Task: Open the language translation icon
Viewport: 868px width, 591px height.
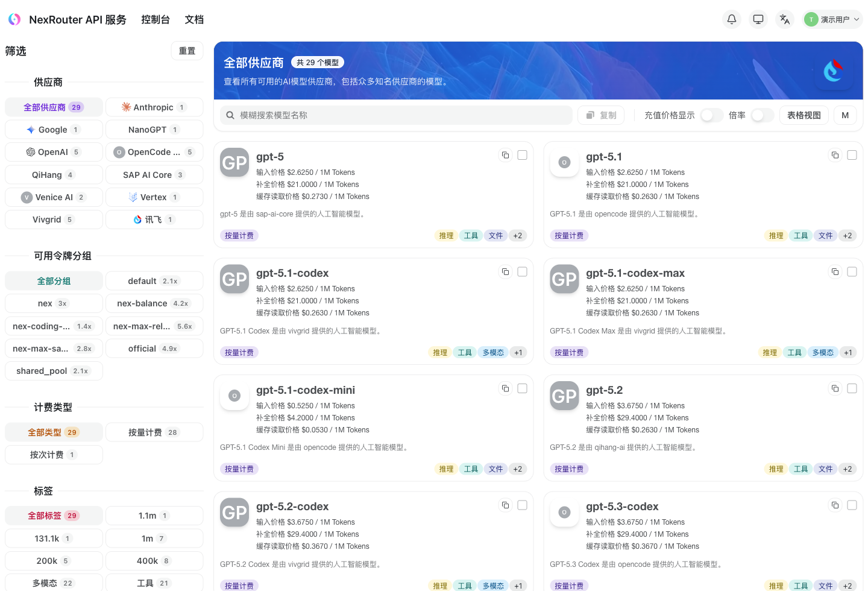Action: coord(785,19)
